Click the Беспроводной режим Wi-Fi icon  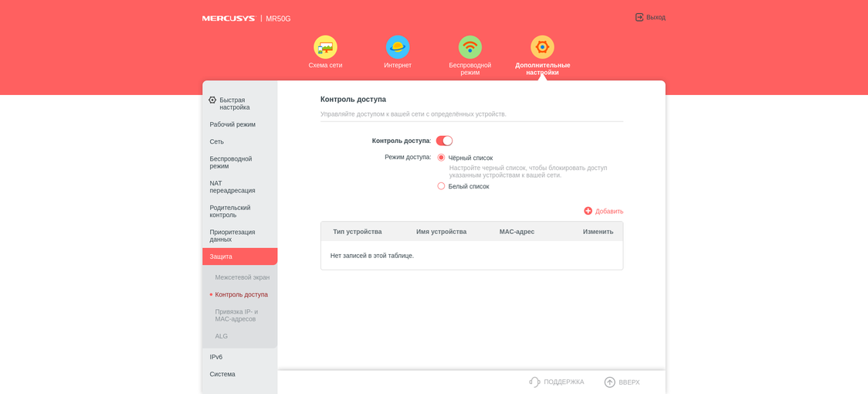(470, 47)
